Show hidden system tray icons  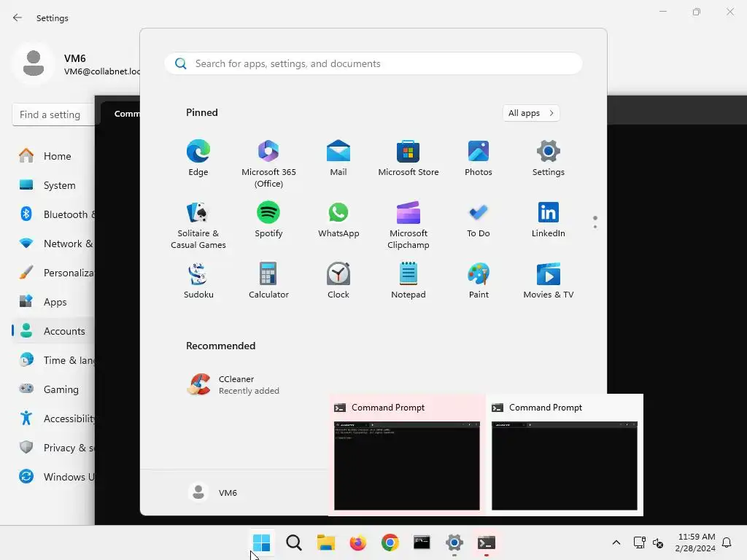616,542
